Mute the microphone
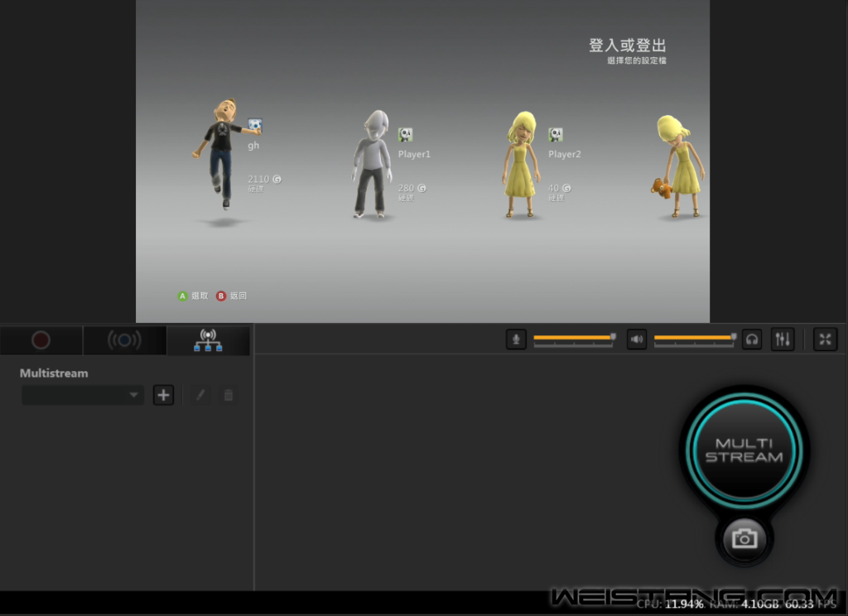This screenshot has height=616, width=848. tap(516, 339)
